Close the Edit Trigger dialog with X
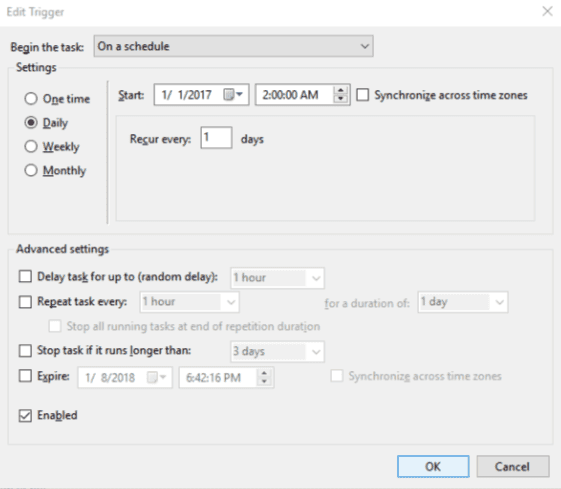 tap(547, 11)
